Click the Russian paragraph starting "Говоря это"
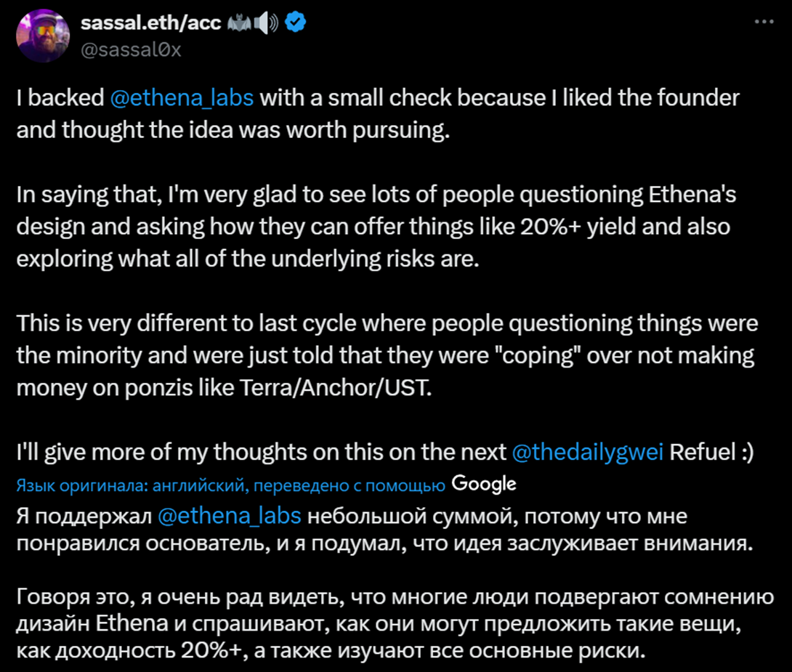This screenshot has width=792, height=672. point(395,623)
